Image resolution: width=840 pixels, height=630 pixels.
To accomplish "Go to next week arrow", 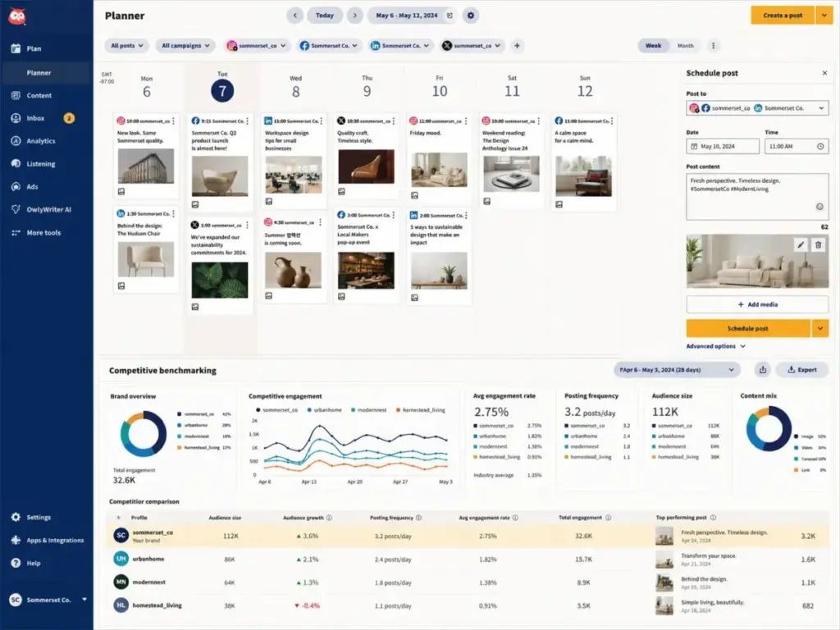I will (354, 16).
